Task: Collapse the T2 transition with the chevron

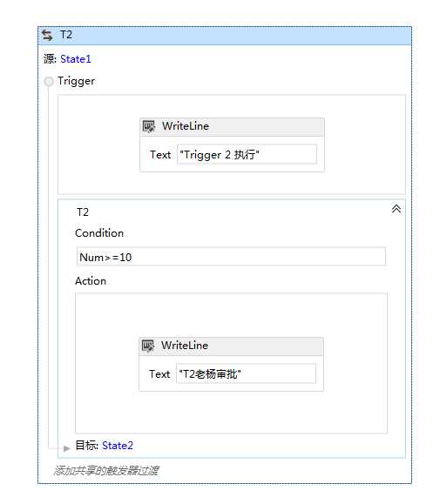Action: [x=396, y=209]
